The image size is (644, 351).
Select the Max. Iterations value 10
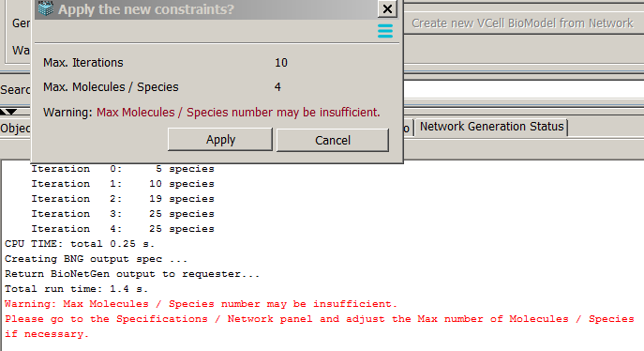(x=281, y=63)
